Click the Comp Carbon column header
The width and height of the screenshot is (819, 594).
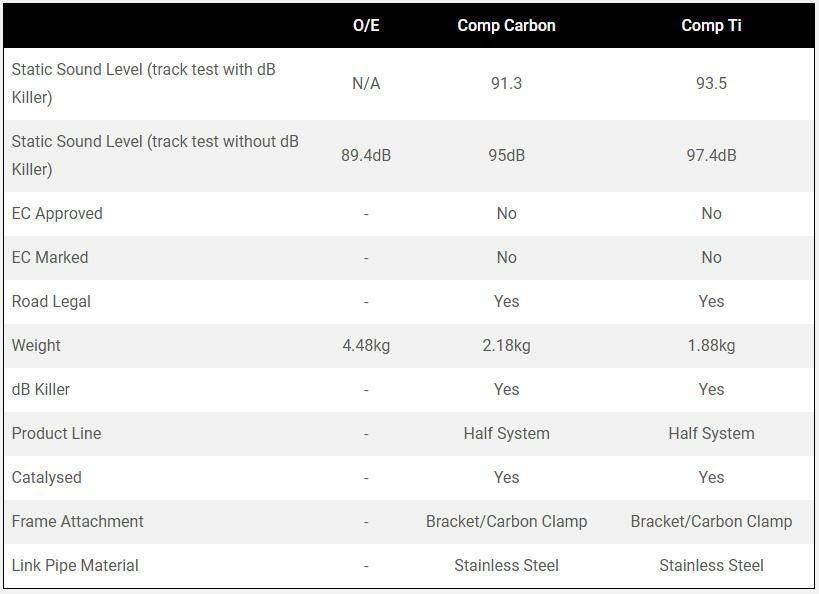click(x=506, y=25)
